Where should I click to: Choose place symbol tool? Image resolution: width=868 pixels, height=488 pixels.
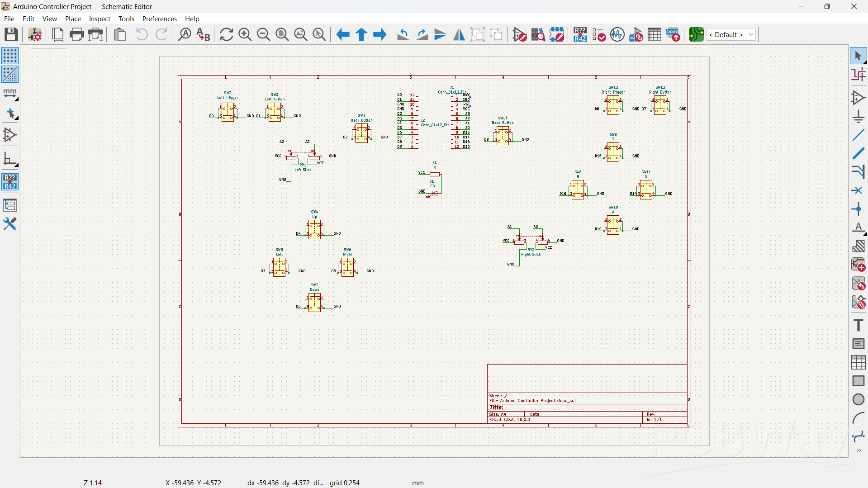click(x=858, y=98)
